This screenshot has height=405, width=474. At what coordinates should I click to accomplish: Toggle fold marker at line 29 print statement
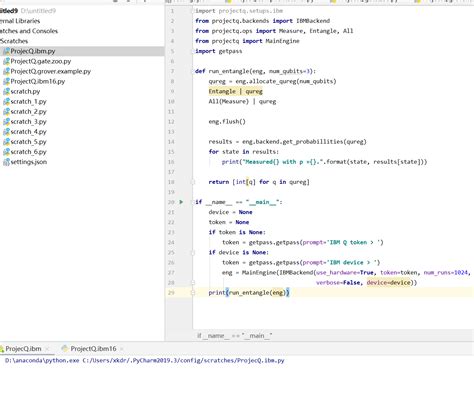tap(192, 293)
